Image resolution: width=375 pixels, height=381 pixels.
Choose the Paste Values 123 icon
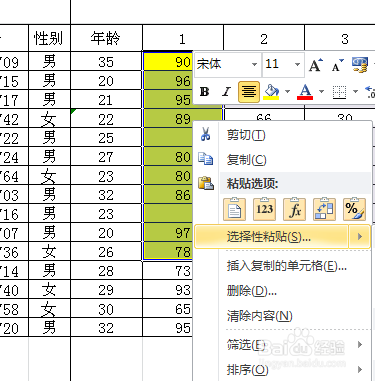(264, 209)
